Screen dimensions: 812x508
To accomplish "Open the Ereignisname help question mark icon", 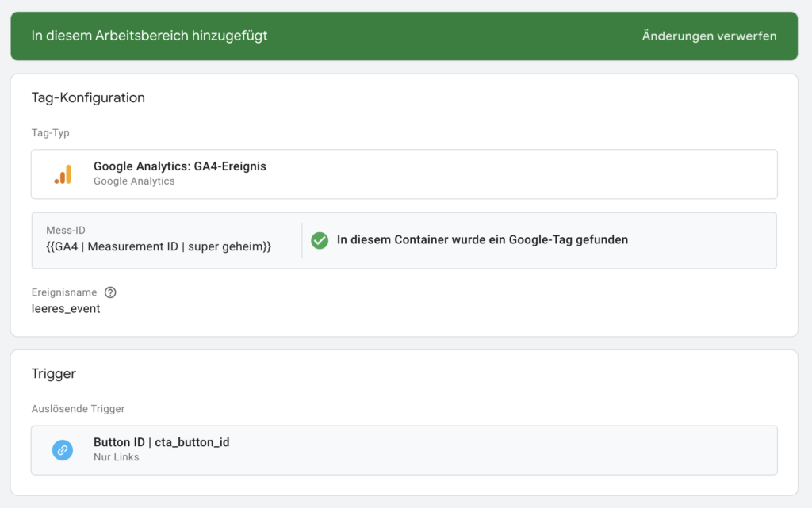I will [x=110, y=292].
